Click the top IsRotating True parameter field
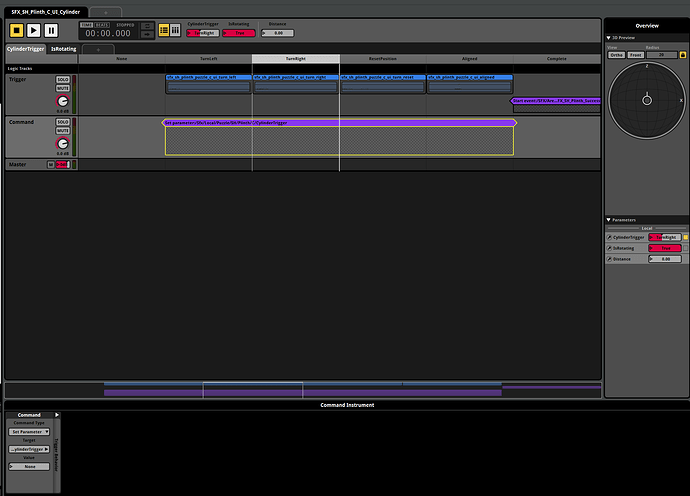The width and height of the screenshot is (690, 496). [x=239, y=33]
